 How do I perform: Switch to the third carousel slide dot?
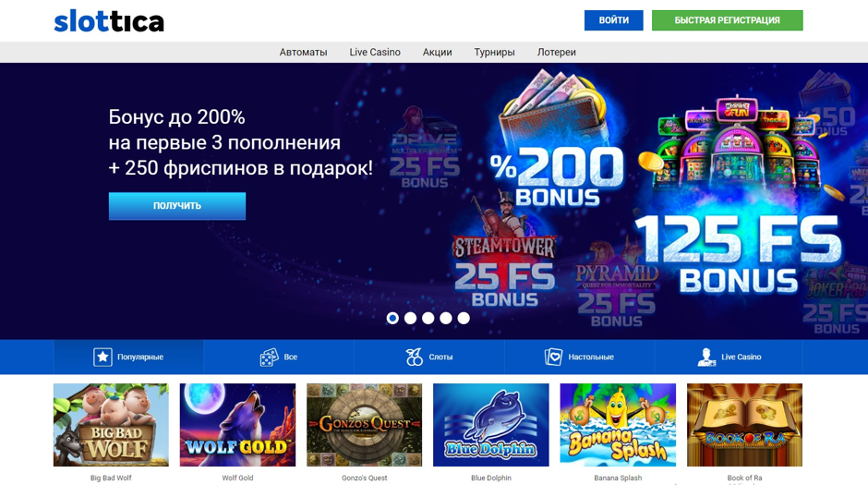[428, 318]
